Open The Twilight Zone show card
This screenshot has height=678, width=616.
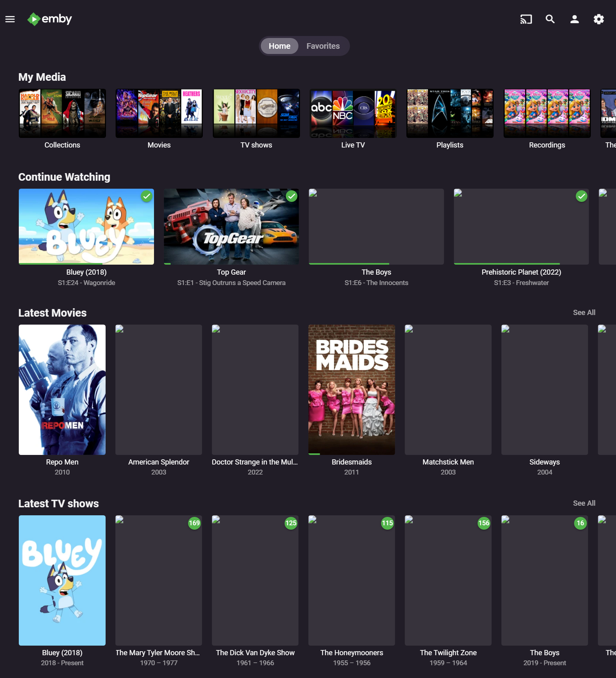pos(448,580)
